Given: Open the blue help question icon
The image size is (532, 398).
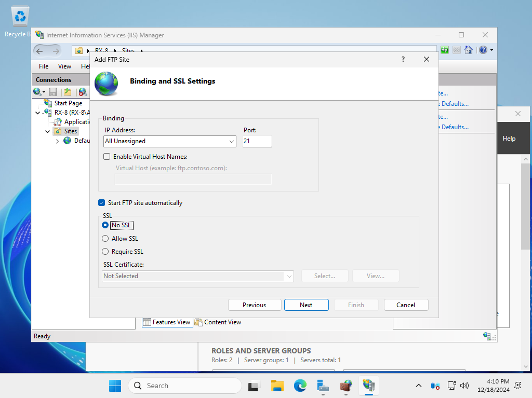Looking at the screenshot, I should tap(483, 50).
